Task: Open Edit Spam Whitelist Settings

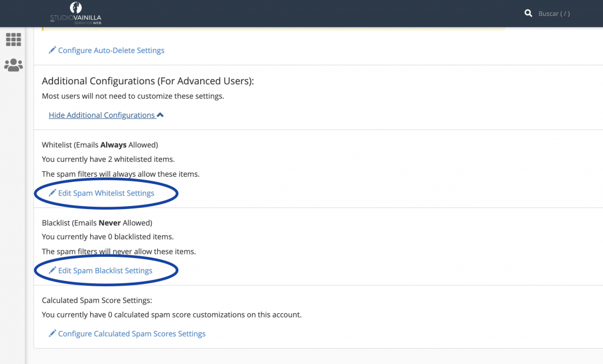Action: click(x=106, y=193)
